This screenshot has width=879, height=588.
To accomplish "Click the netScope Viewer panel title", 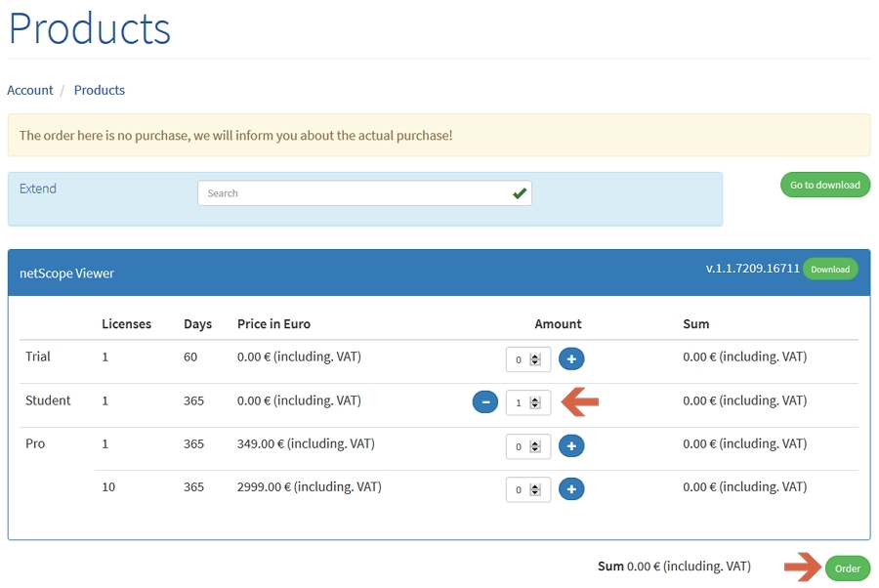I will point(66,273).
